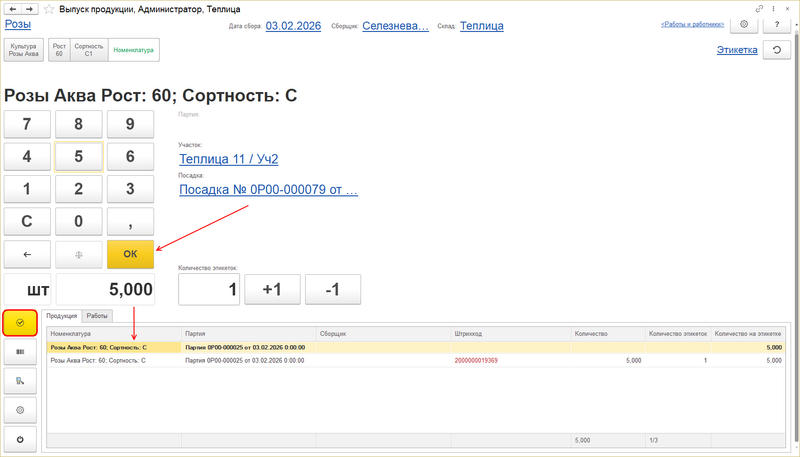Select the bold highlighted Розы Аква row
Screen dimensions: 800x457
point(416,347)
